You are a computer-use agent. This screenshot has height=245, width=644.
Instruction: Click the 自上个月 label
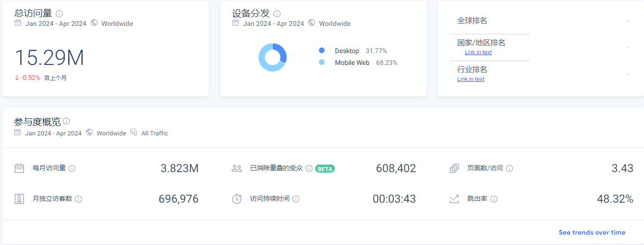(56, 78)
